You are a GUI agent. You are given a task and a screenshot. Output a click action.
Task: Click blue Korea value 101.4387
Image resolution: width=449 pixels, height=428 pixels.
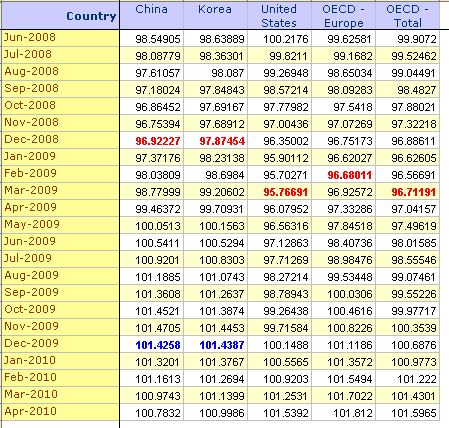coord(222,345)
